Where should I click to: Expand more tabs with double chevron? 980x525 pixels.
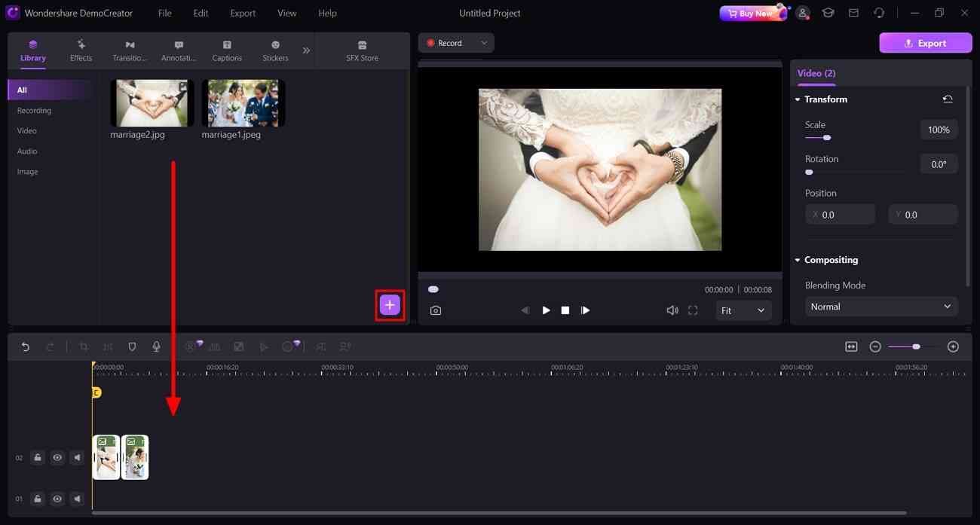306,50
